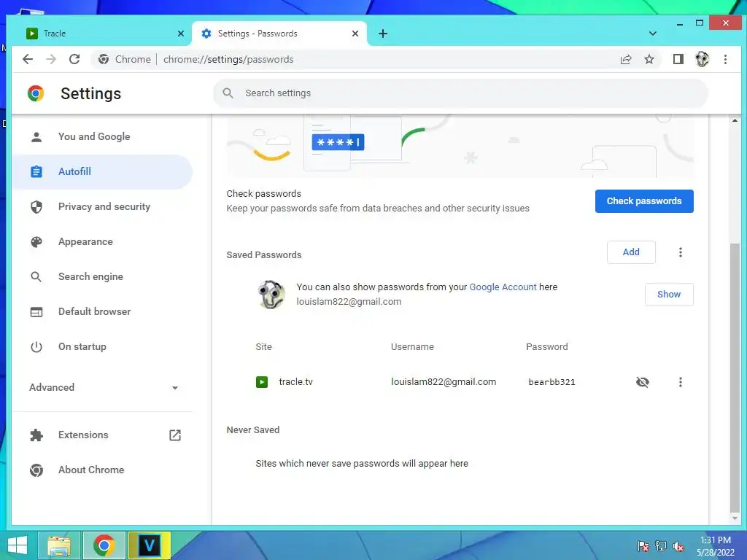Click Add to save a new password
This screenshot has height=560, width=747.
pos(631,252)
